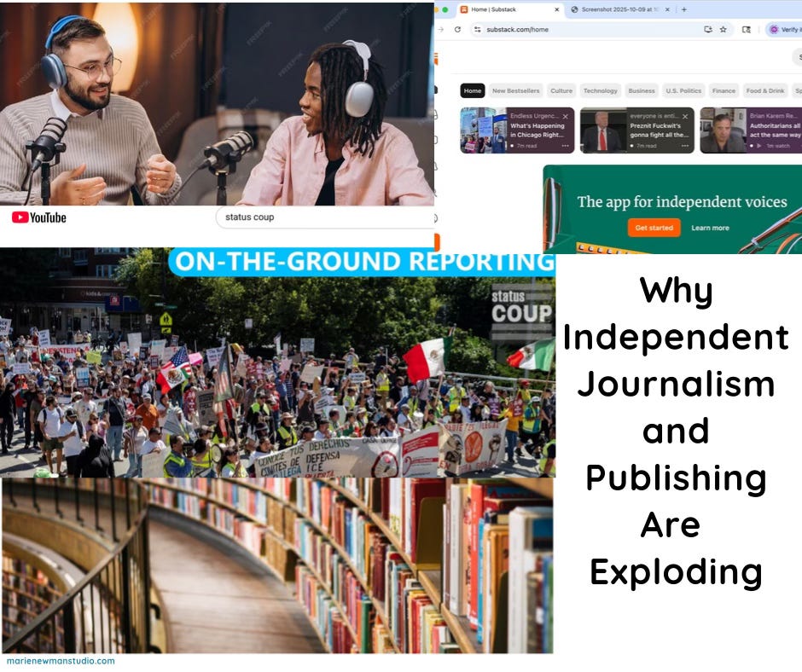Close the Home | Substack tab

pos(557,9)
